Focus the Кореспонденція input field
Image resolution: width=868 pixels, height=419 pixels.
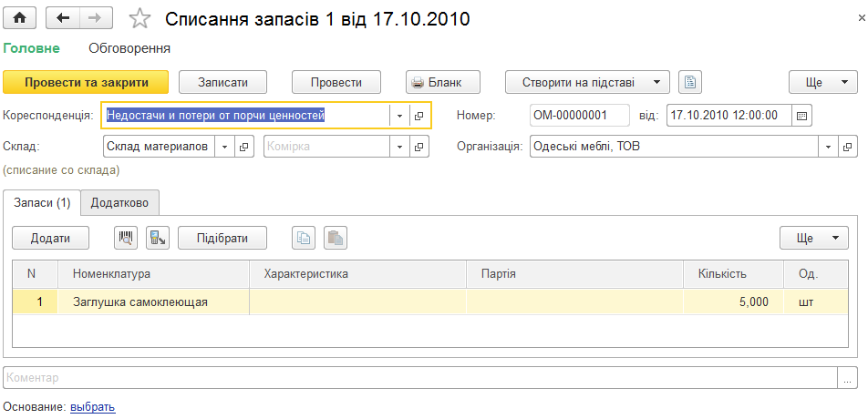click(x=246, y=116)
